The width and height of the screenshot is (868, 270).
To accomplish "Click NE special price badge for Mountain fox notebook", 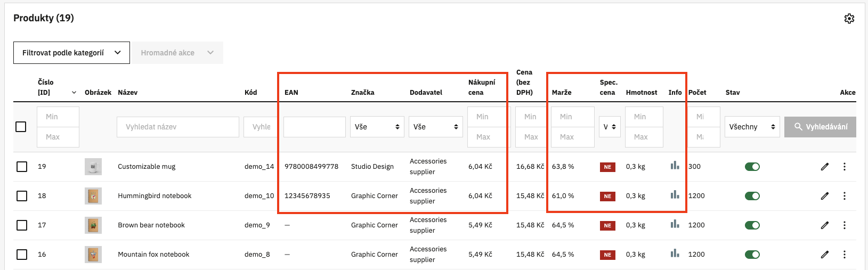I will [x=607, y=255].
